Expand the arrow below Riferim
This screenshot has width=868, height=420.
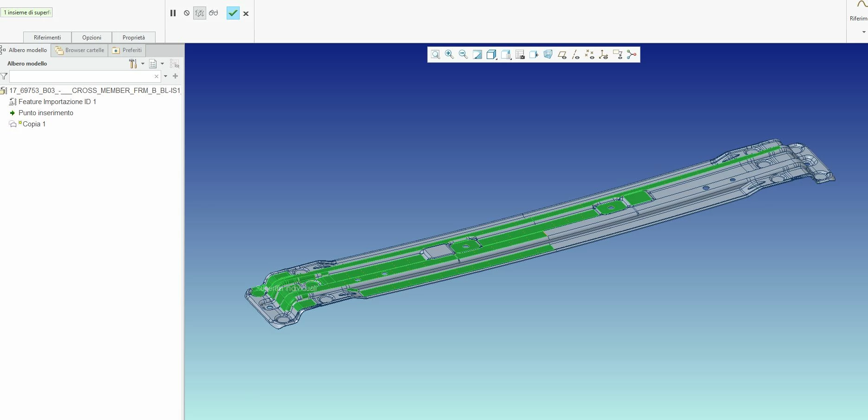click(x=864, y=32)
